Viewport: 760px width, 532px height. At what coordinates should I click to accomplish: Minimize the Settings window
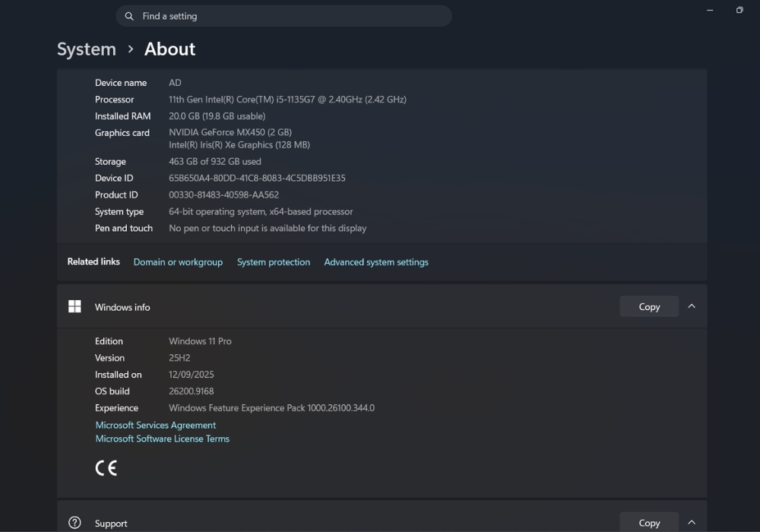click(x=710, y=10)
